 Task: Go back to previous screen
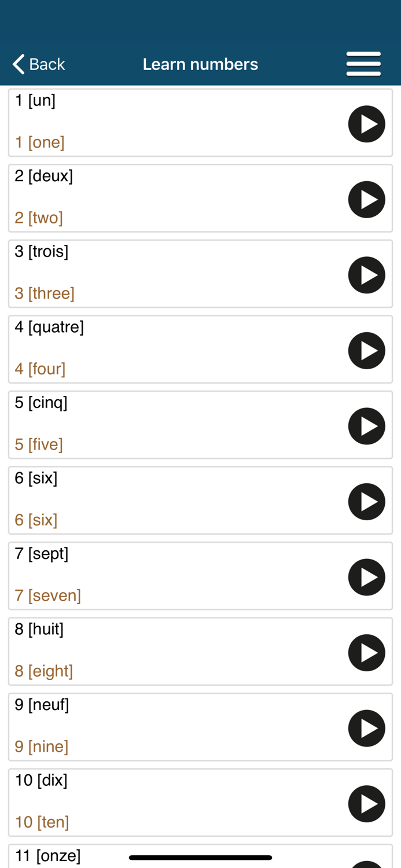(38, 64)
